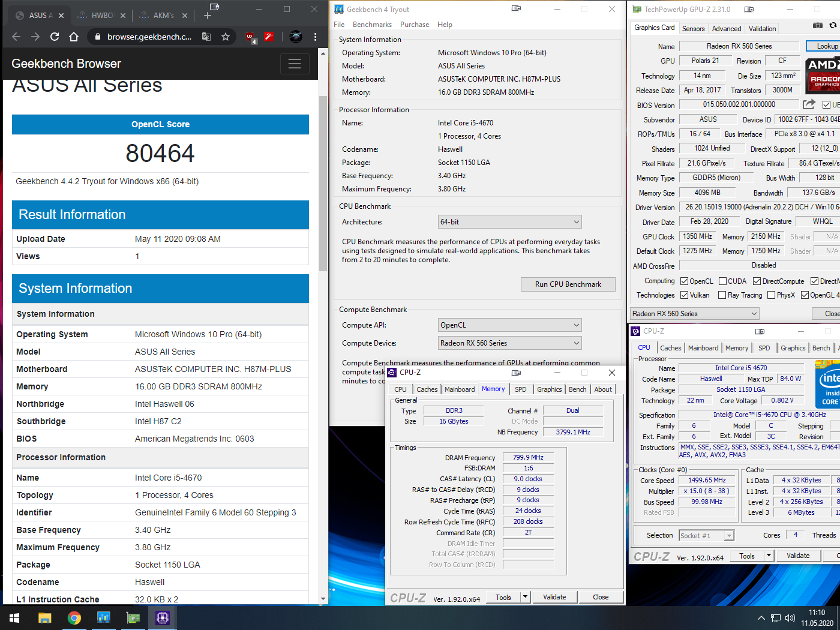Image resolution: width=840 pixels, height=630 pixels.
Task: Open the Windows Start menu
Action: point(14,617)
